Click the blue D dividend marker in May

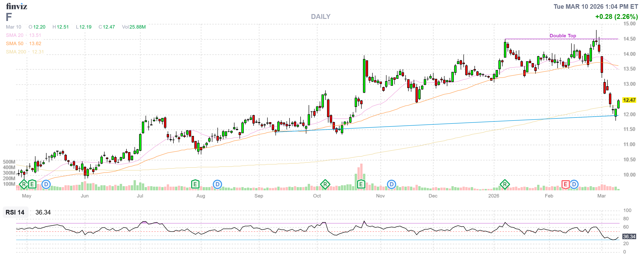[46, 185]
